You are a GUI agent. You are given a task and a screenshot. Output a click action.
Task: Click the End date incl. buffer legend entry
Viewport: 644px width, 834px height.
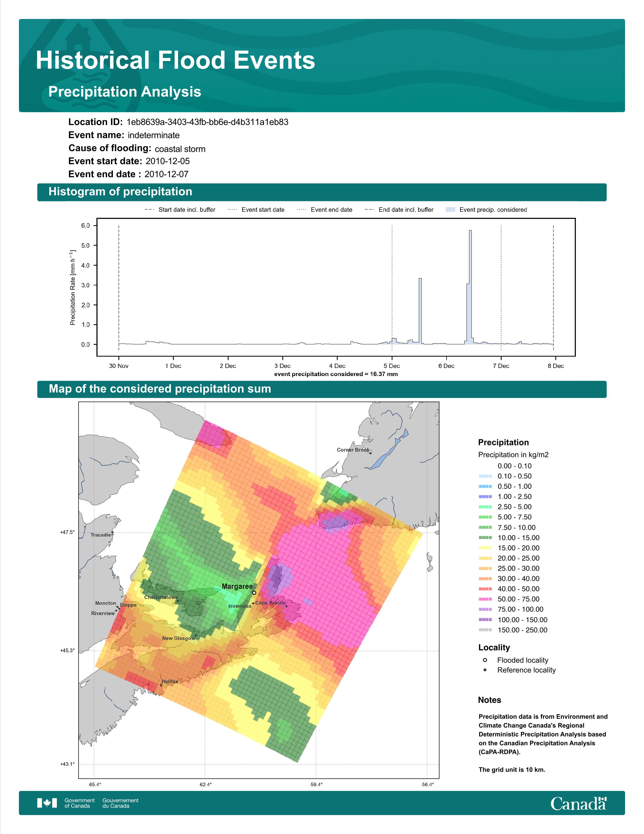point(399,210)
